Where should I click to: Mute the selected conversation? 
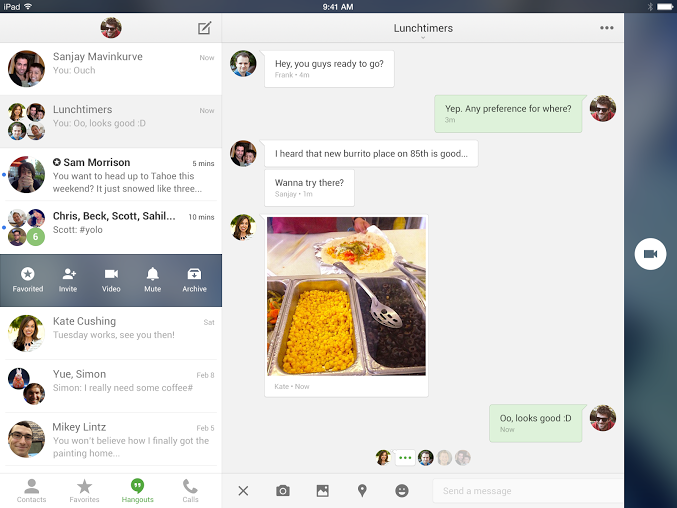(x=153, y=279)
